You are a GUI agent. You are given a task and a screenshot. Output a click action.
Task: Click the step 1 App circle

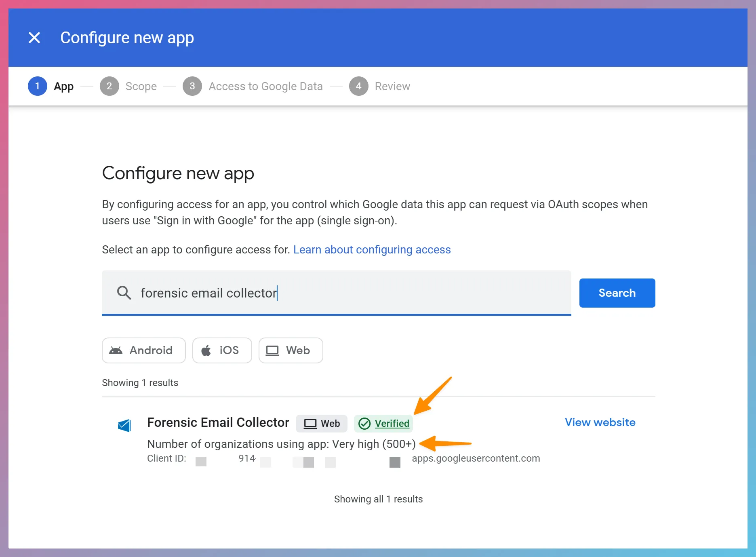[38, 86]
